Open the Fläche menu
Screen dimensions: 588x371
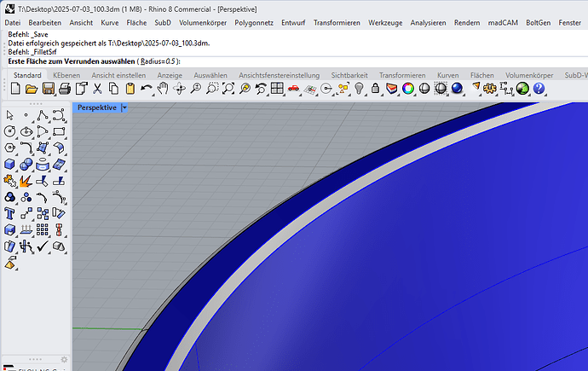tap(136, 23)
